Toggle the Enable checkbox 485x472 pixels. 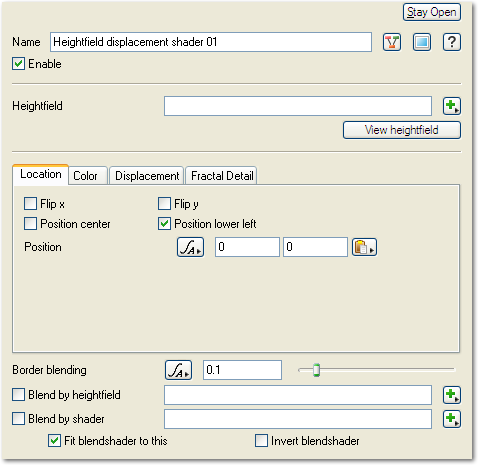pyautogui.click(x=18, y=64)
